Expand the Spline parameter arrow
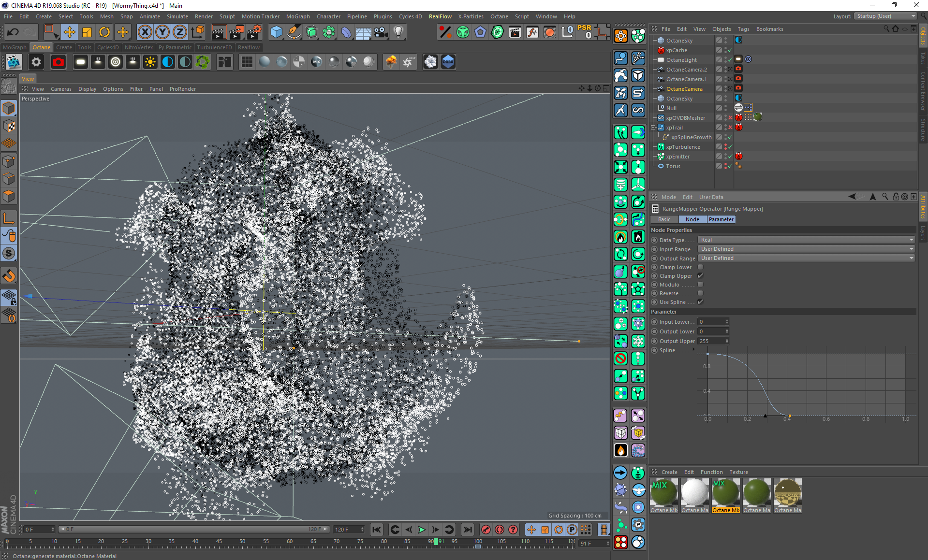This screenshot has width=928, height=560. coord(693,350)
